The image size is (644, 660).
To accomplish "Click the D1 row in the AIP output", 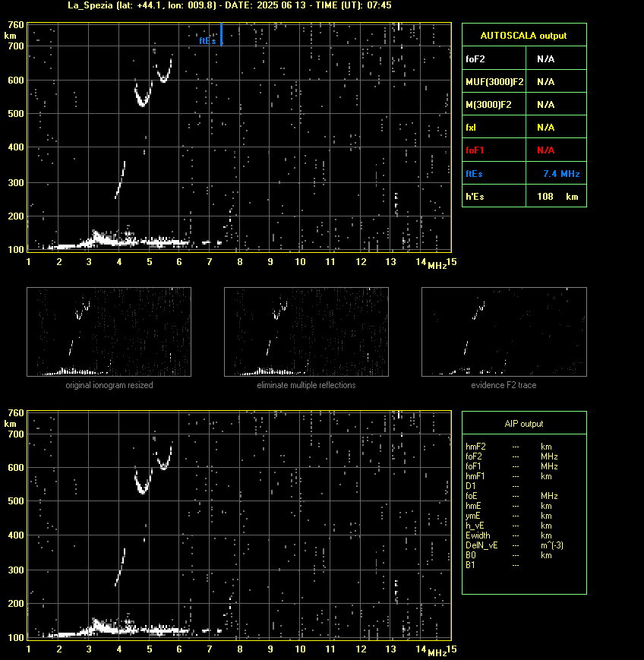I will click(x=492, y=486).
